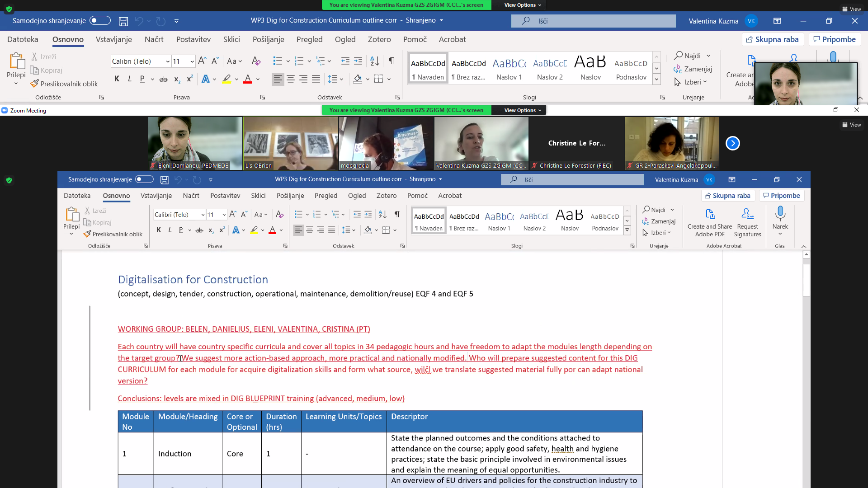The width and height of the screenshot is (868, 488).
Task: Open Calibri font name dropdown in top ribbon
Action: (168, 61)
